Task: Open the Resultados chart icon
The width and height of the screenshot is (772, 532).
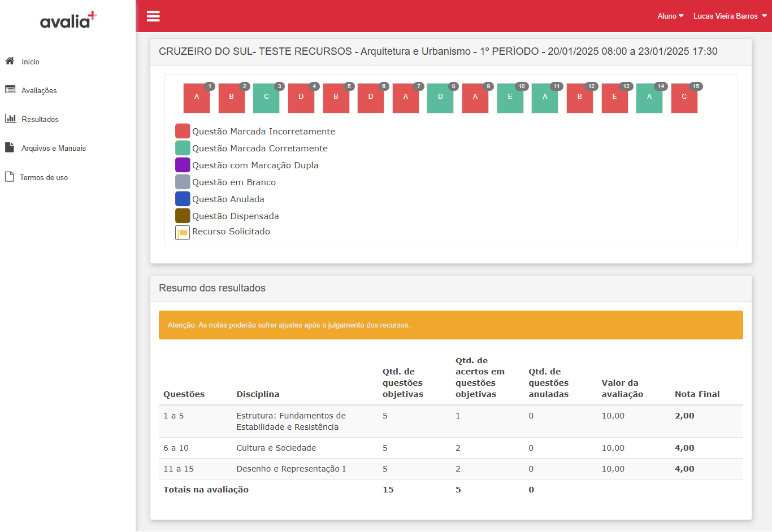Action: 10,119
